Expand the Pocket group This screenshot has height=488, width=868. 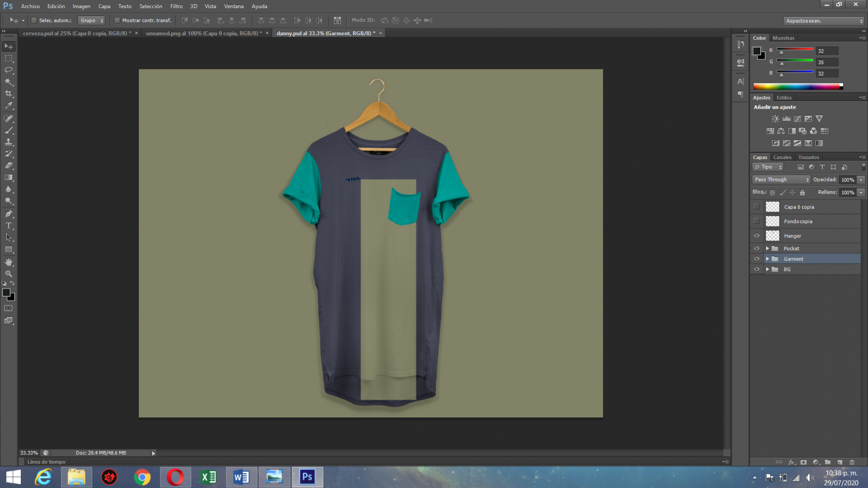tap(767, 249)
